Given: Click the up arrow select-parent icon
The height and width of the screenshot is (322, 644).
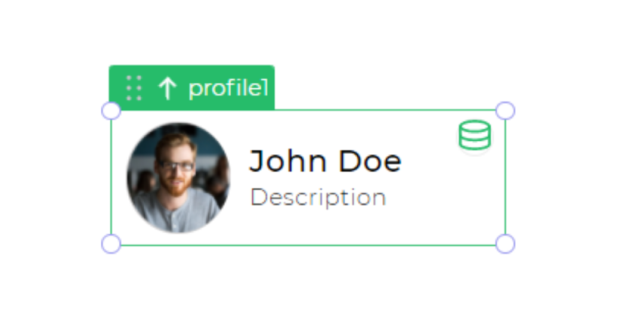Looking at the screenshot, I should click(x=168, y=89).
